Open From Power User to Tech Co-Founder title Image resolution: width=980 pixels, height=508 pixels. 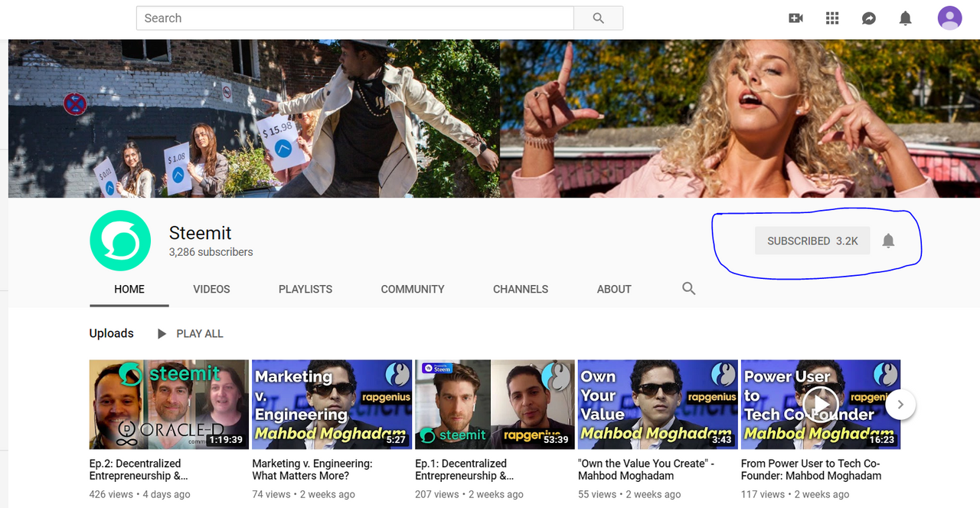(811, 470)
